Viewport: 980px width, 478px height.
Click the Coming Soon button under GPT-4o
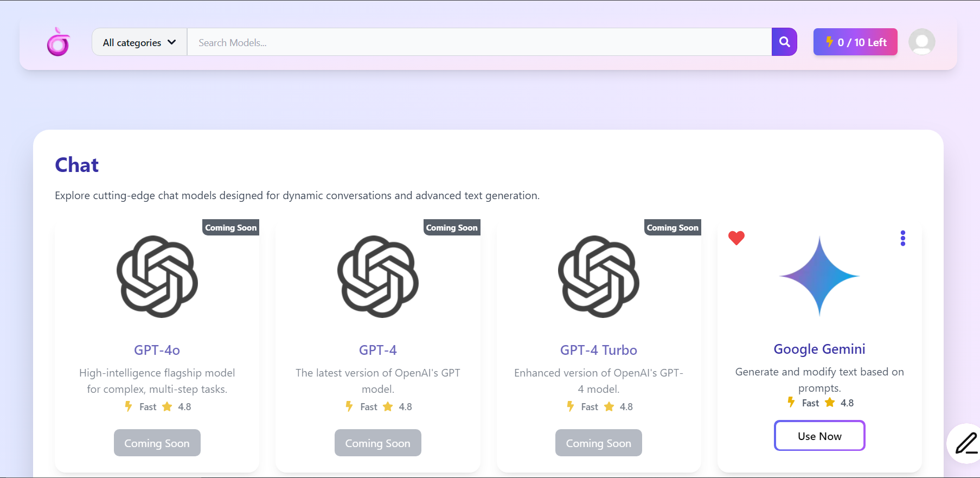(157, 443)
